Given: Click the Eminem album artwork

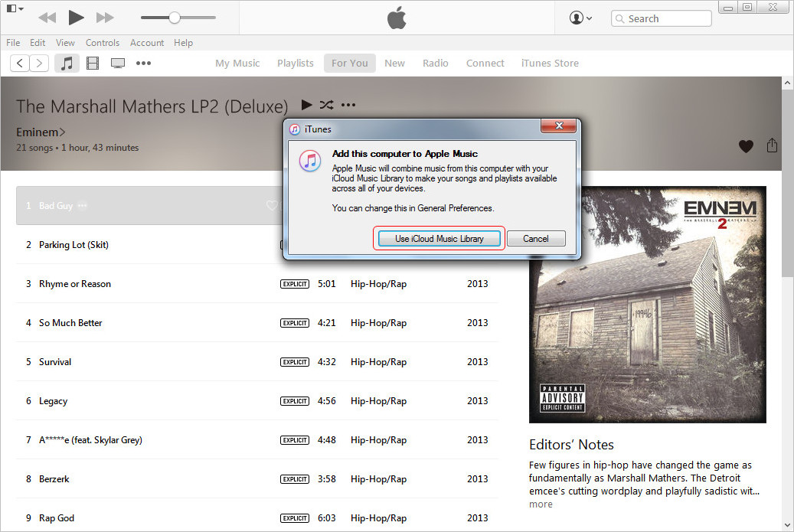Looking at the screenshot, I should tap(647, 304).
